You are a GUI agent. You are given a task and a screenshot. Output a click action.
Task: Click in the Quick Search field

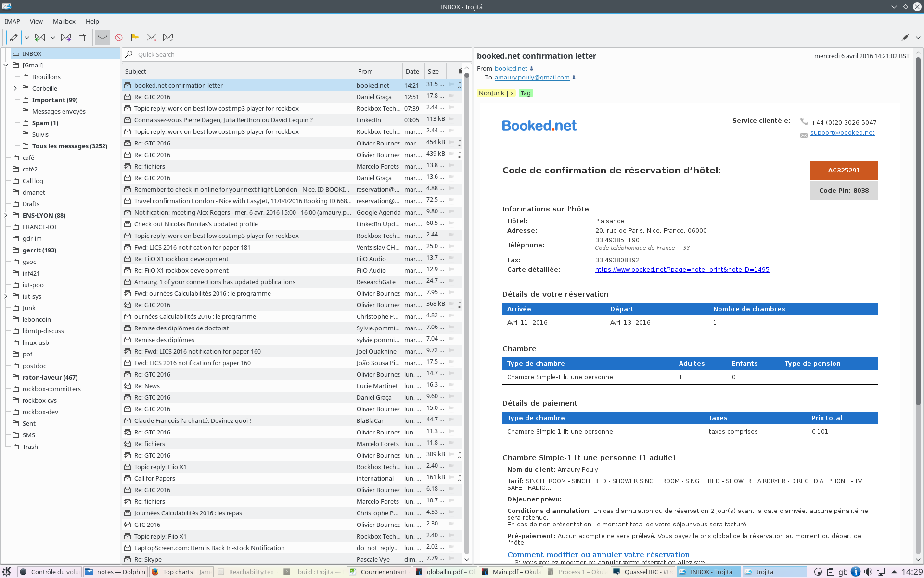click(297, 54)
